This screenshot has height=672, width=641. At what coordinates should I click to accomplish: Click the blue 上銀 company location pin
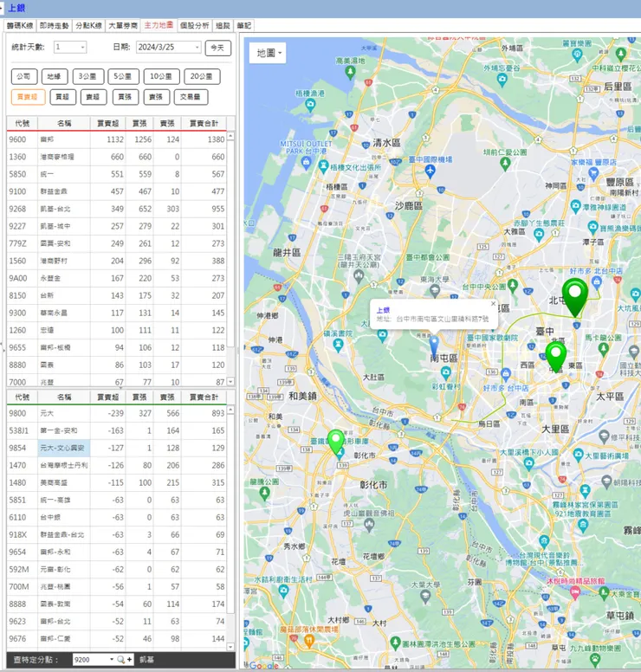434,346
